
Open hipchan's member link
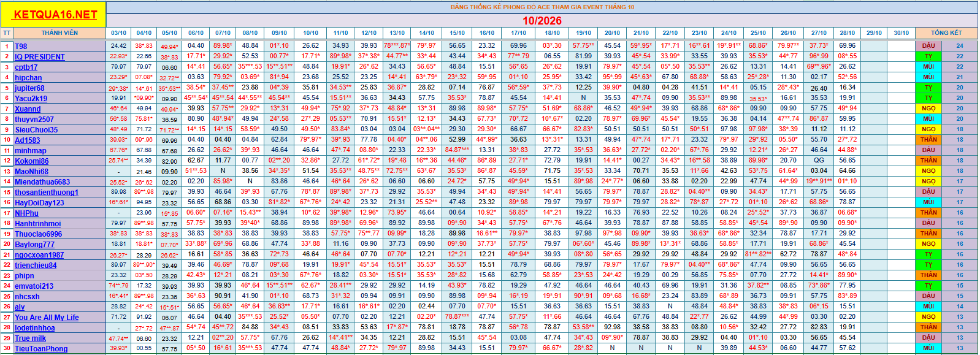point(28,78)
